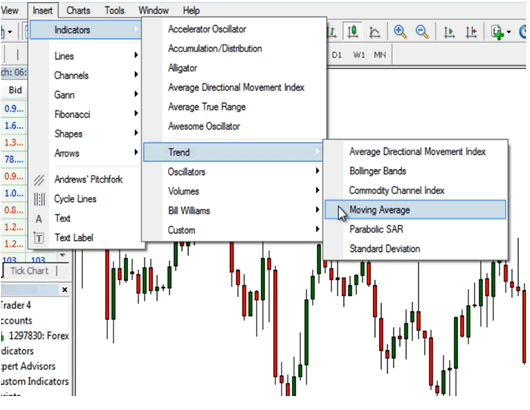Image resolution: width=530 pixels, height=410 pixels.
Task: Expand the Volumes submenu
Action: pos(233,191)
